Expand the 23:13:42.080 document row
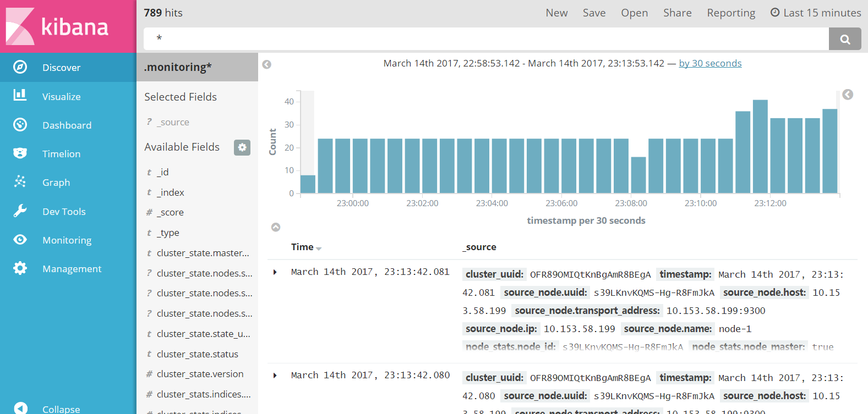The image size is (868, 414). point(275,376)
